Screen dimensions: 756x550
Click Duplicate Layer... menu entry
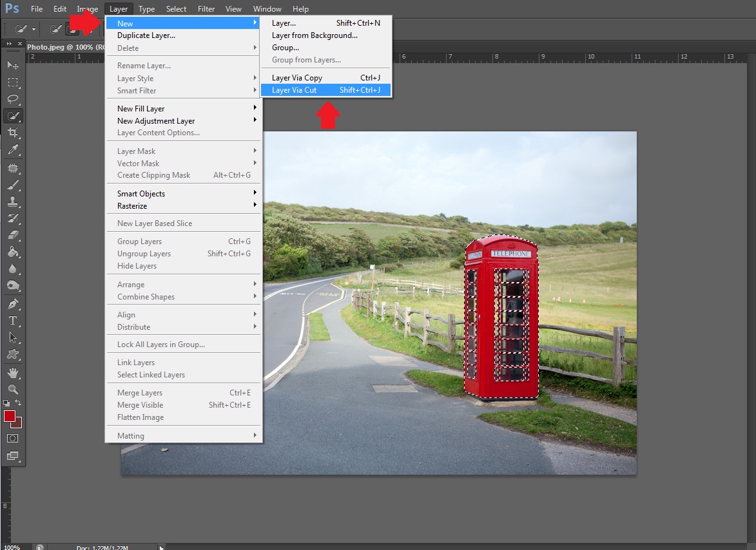click(146, 35)
